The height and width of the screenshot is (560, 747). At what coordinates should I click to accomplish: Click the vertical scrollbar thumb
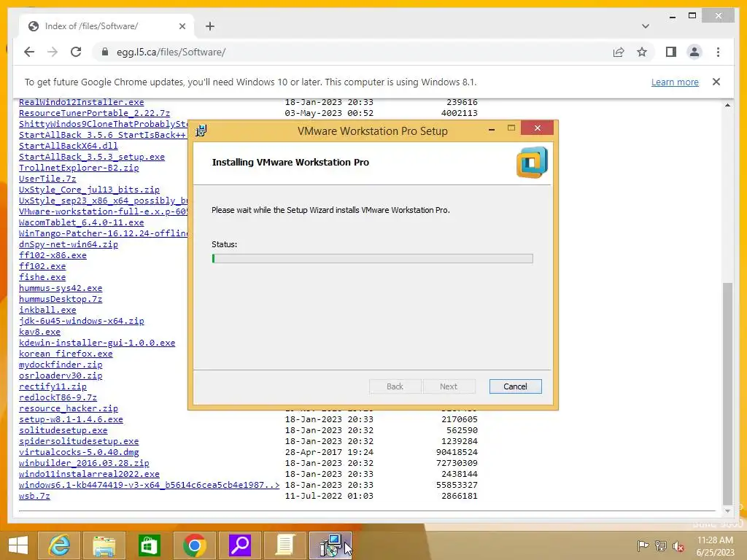[x=727, y=393]
